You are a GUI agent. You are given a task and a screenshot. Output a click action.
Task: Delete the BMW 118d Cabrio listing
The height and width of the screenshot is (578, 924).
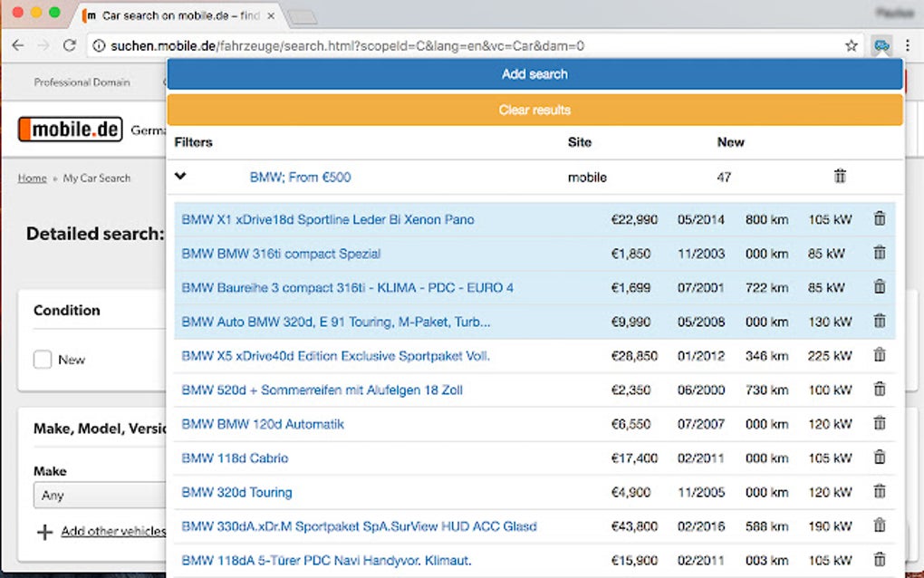(x=879, y=458)
